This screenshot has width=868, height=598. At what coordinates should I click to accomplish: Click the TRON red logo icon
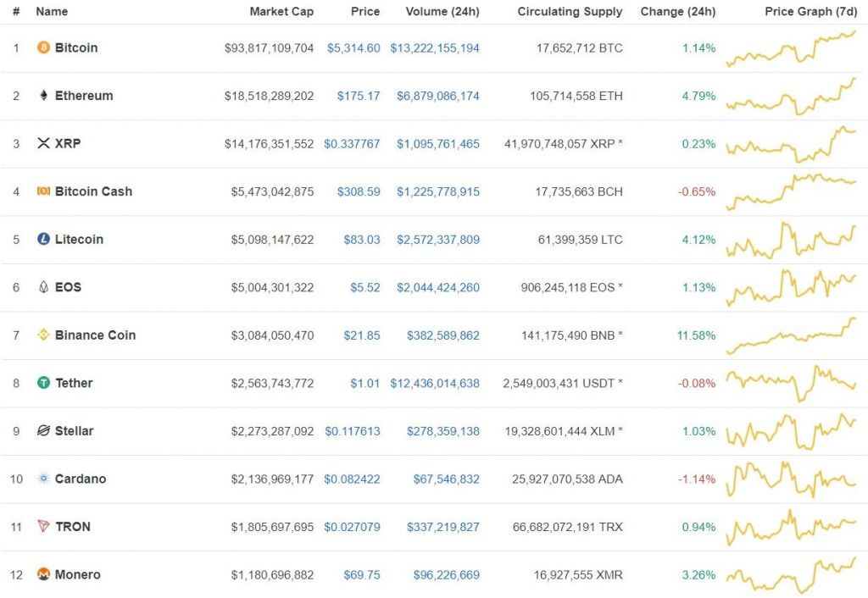click(43, 526)
